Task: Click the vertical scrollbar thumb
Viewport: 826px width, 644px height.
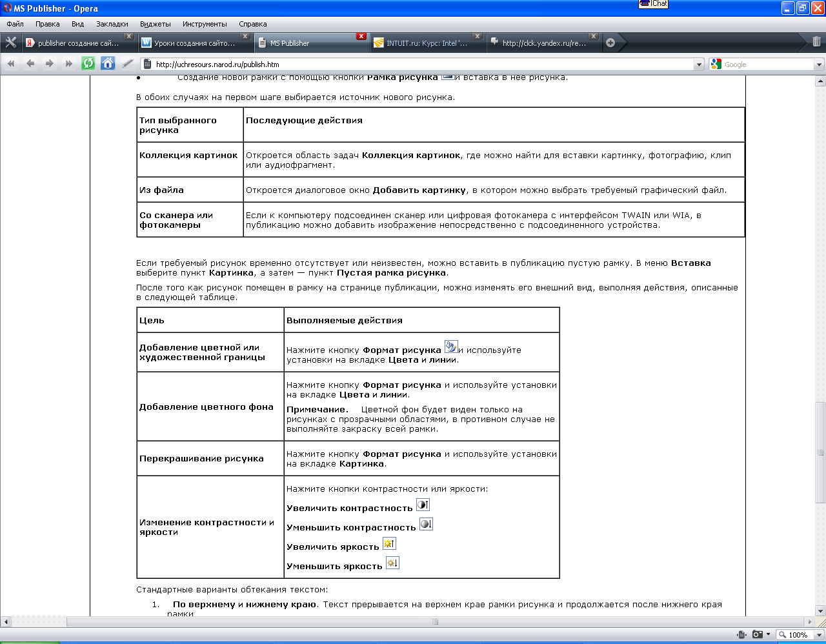Action: (821, 452)
